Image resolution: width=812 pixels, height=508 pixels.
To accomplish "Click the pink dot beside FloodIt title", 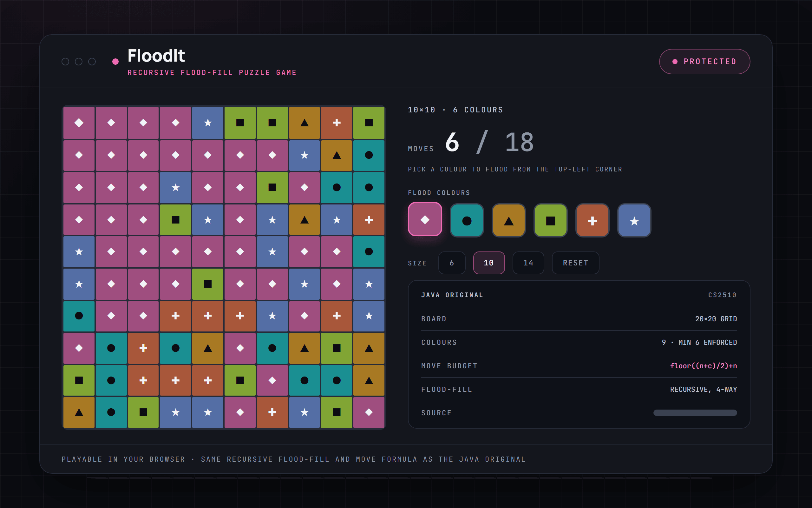I will point(115,62).
